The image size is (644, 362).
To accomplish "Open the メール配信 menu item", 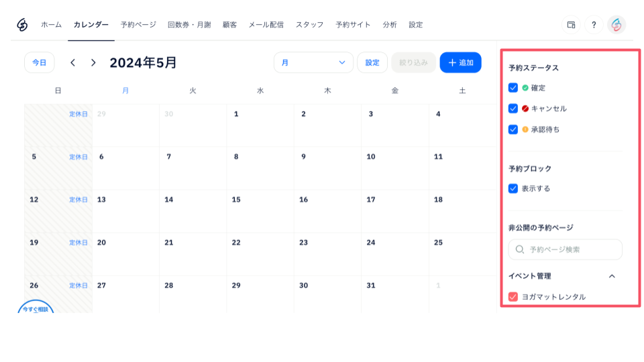I will [x=266, y=25].
